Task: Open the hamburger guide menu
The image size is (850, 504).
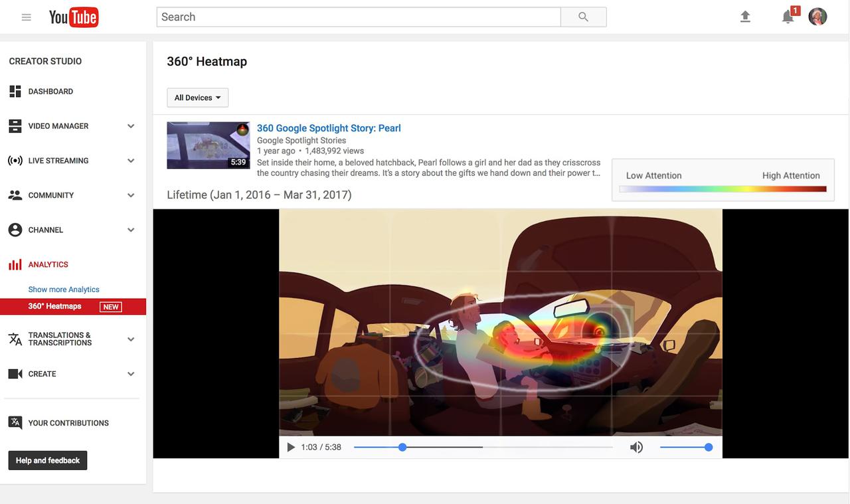Action: click(27, 17)
